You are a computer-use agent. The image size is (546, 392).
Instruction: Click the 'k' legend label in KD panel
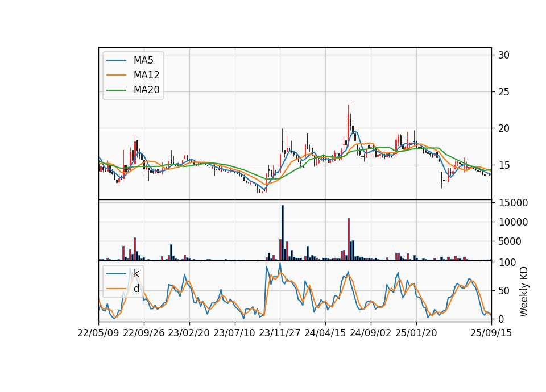click(136, 273)
